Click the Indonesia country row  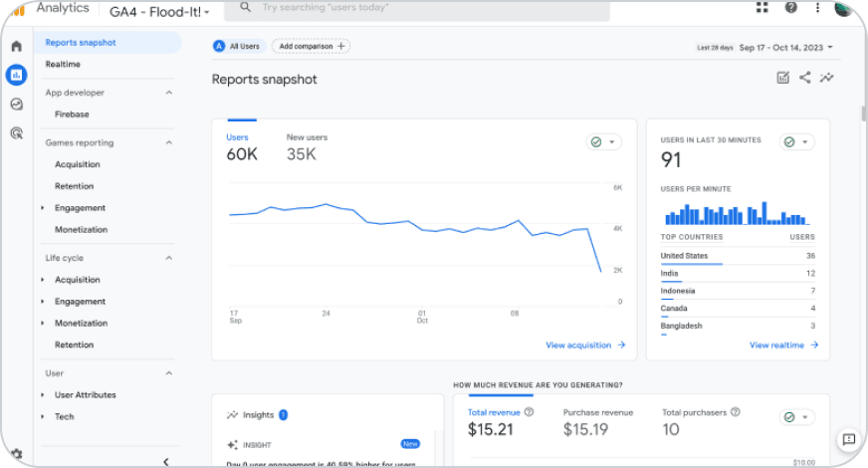pyautogui.click(x=738, y=292)
